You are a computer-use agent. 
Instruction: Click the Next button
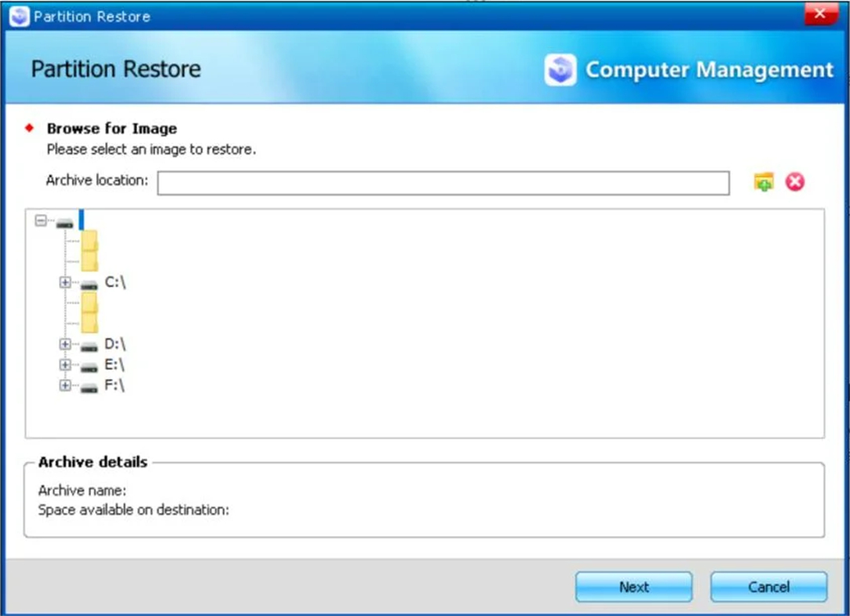pos(633,587)
